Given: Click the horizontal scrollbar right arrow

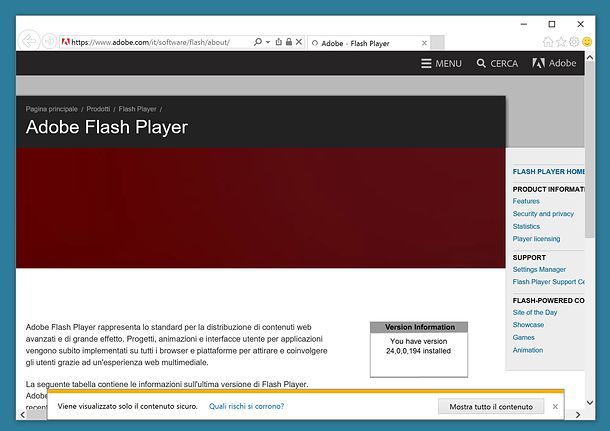Looking at the screenshot, I should pos(578,415).
